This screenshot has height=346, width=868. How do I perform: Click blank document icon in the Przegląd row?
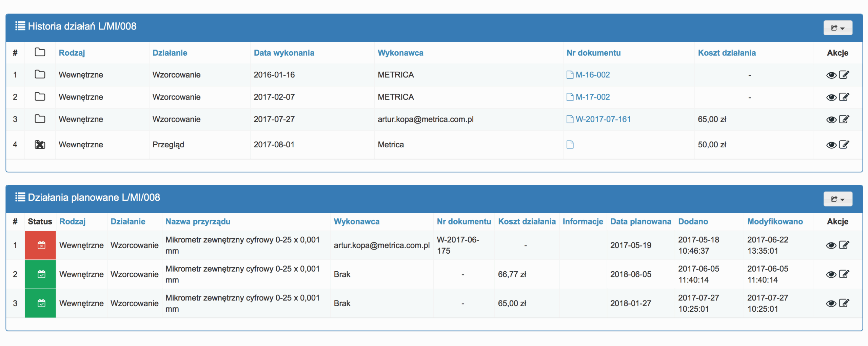pos(570,145)
